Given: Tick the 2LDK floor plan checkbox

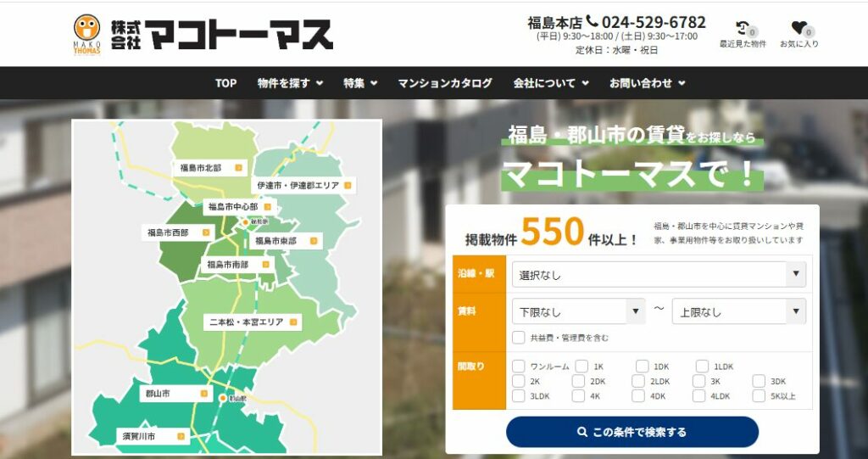Looking at the screenshot, I should click(x=640, y=381).
